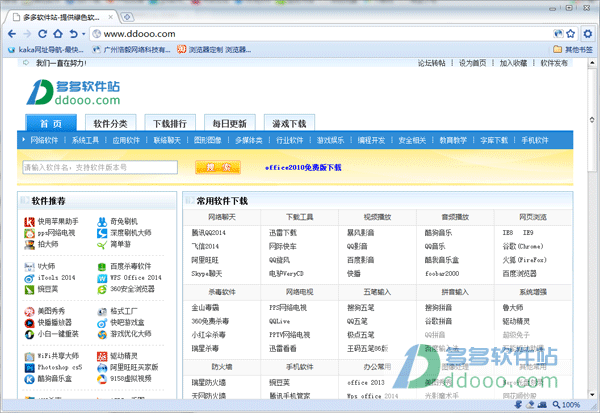Open the office2010免费版下载 link

303,167
